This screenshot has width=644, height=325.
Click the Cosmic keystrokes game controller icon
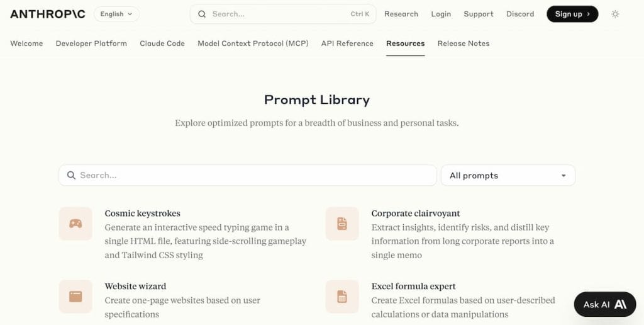pos(75,224)
